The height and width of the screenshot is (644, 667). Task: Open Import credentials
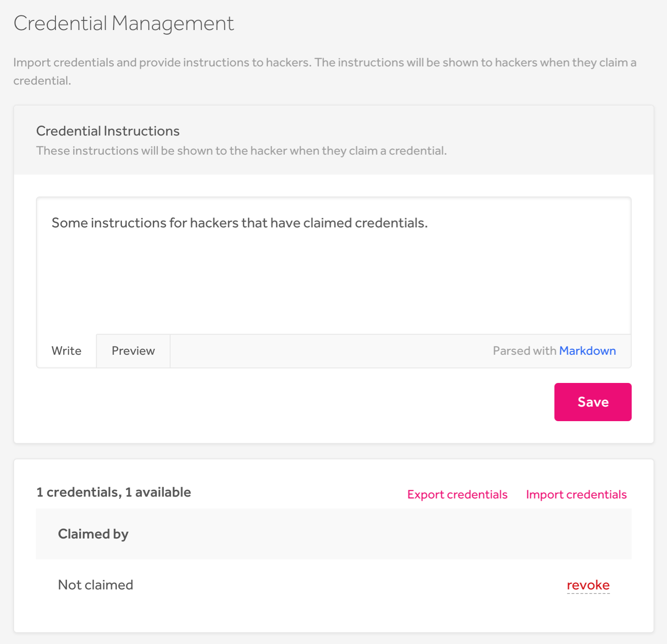pyautogui.click(x=576, y=494)
